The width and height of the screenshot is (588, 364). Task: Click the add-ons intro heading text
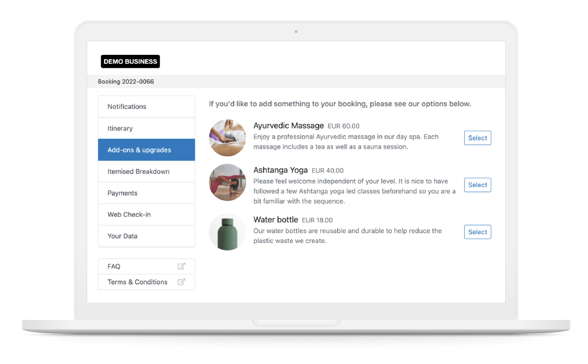[340, 104]
